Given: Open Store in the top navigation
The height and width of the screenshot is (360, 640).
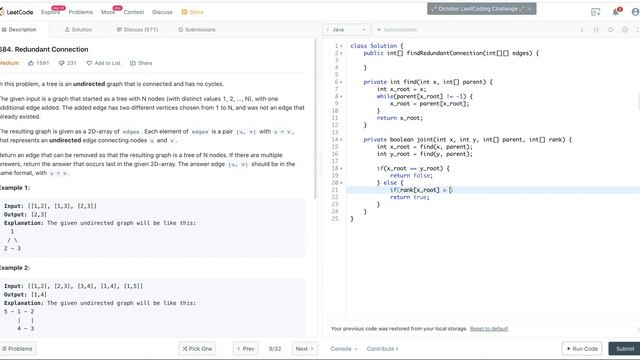Looking at the screenshot, I should point(193,12).
